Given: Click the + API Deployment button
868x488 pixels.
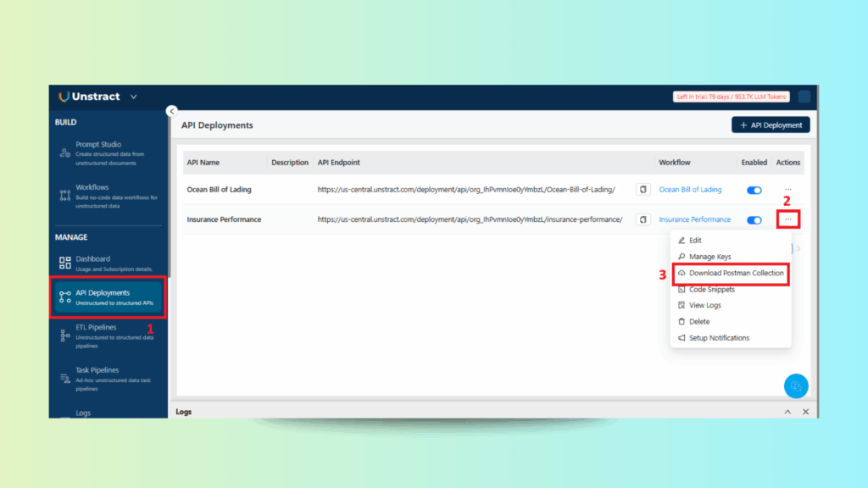Looking at the screenshot, I should pyautogui.click(x=771, y=125).
